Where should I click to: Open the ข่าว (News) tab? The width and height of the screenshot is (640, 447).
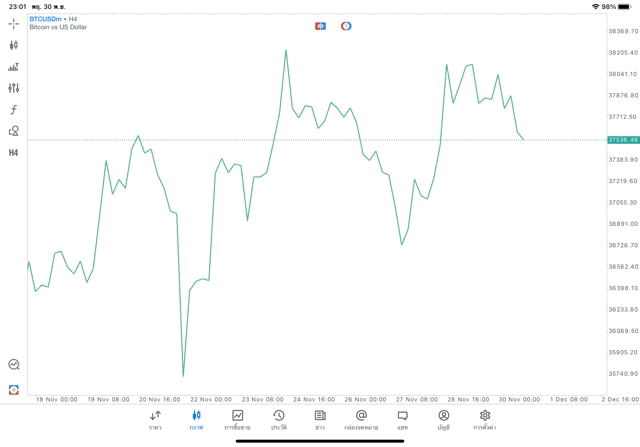pos(320,419)
